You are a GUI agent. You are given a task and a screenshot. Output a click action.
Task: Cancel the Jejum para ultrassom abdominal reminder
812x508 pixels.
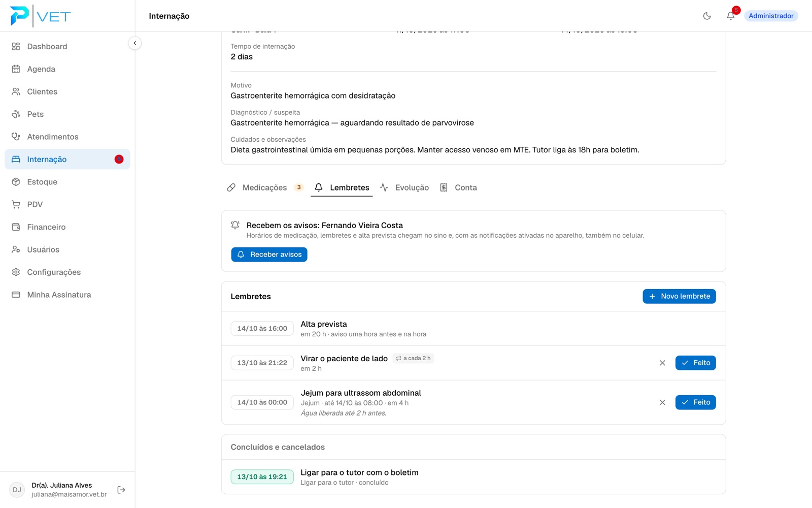662,402
